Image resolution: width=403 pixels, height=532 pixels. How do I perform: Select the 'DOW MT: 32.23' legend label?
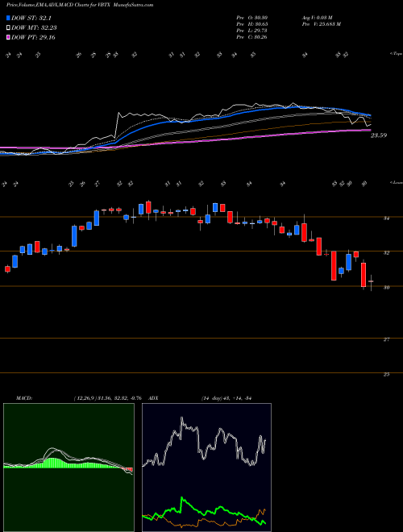pyautogui.click(x=34, y=28)
